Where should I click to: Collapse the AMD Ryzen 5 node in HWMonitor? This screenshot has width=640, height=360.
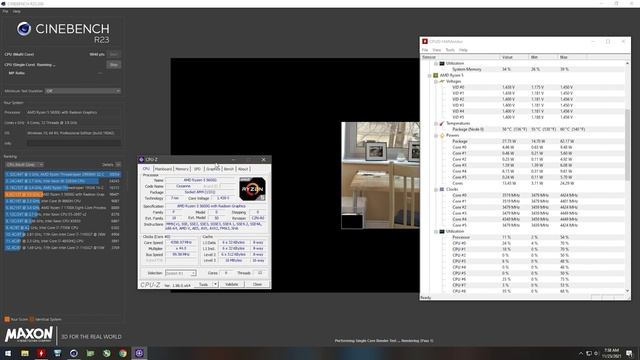[x=430, y=76]
